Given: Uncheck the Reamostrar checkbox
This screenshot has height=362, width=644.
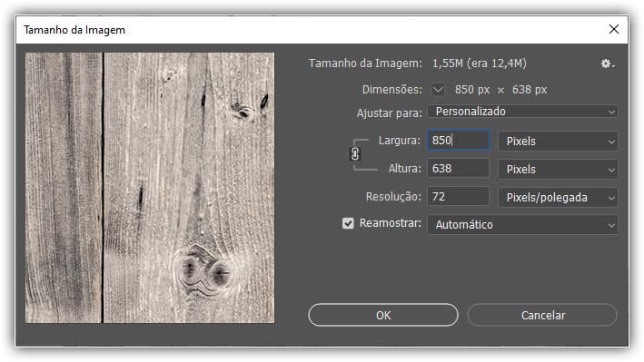Looking at the screenshot, I should [348, 223].
